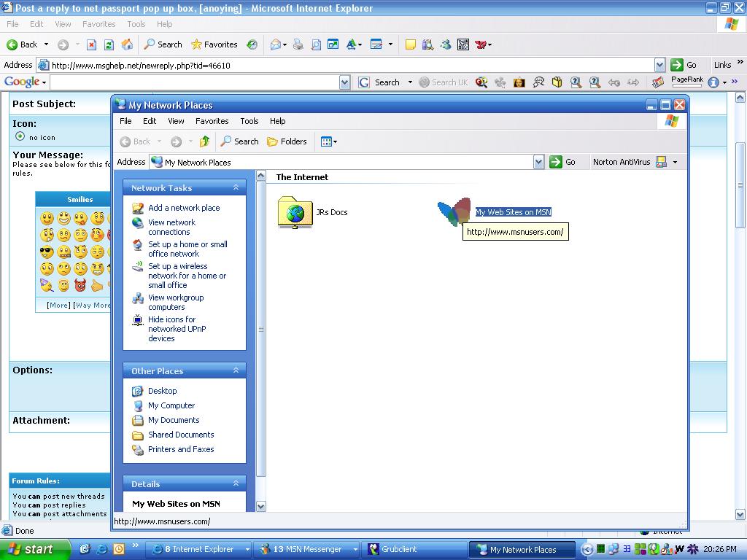Click the devil smiley in Smilies panel
The image size is (747, 560).
click(80, 285)
